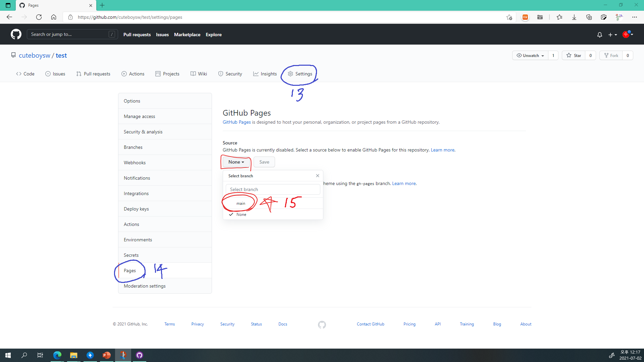
Task: Select the main branch option
Action: coord(273,203)
